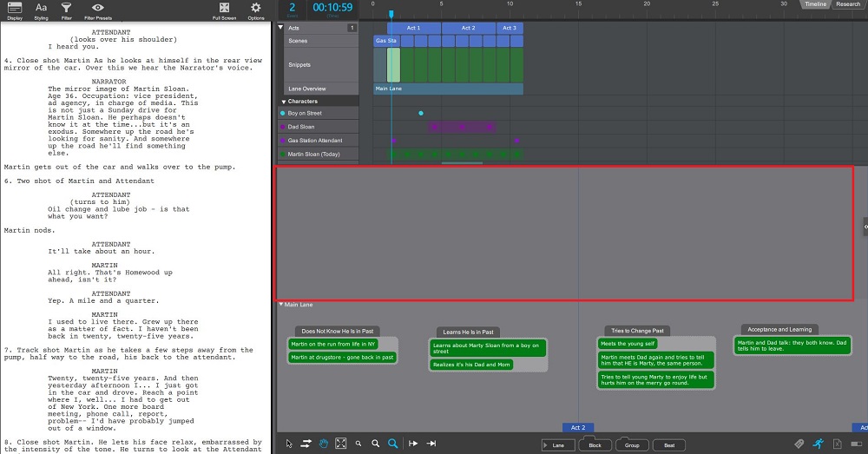
Task: Collapse the Acts section triangle
Action: (281, 28)
